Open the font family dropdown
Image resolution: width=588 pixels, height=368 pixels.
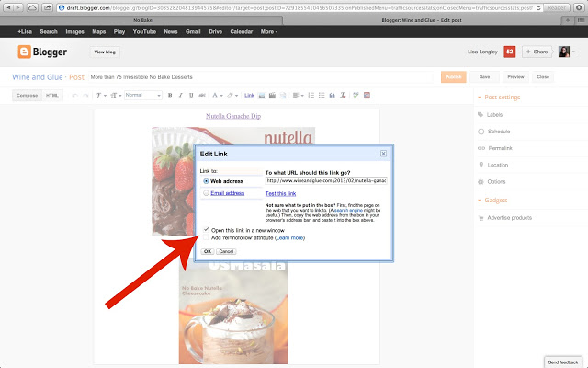tap(100, 96)
